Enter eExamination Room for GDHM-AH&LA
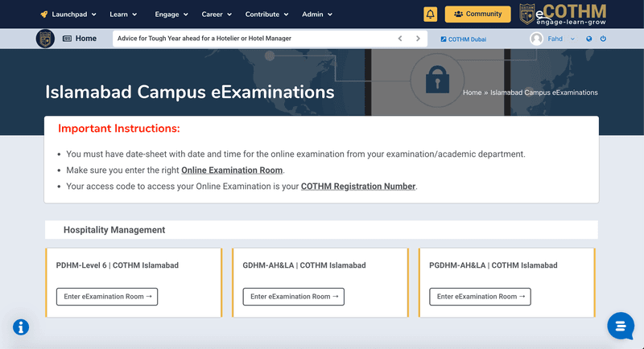Screen dimensions: 644x349 tap(294, 297)
